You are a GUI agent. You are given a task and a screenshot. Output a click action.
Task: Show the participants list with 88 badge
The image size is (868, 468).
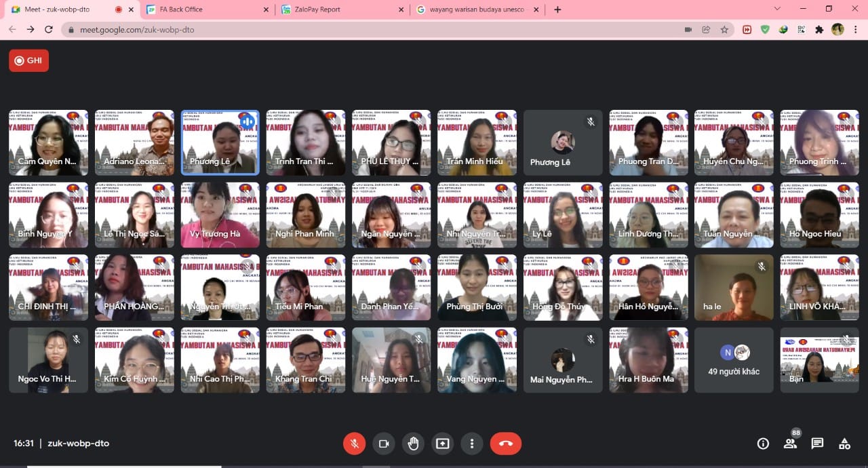tap(790, 444)
